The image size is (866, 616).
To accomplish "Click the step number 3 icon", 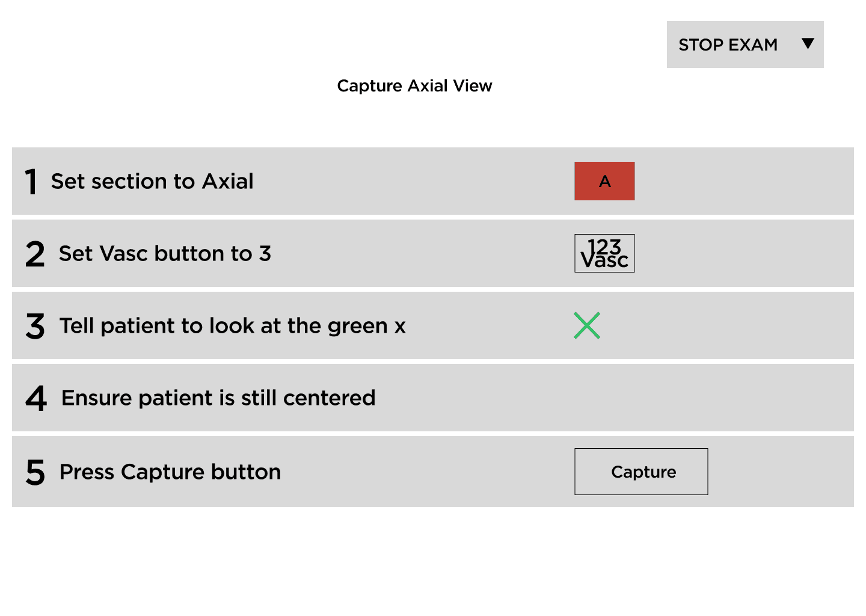I will click(x=35, y=326).
